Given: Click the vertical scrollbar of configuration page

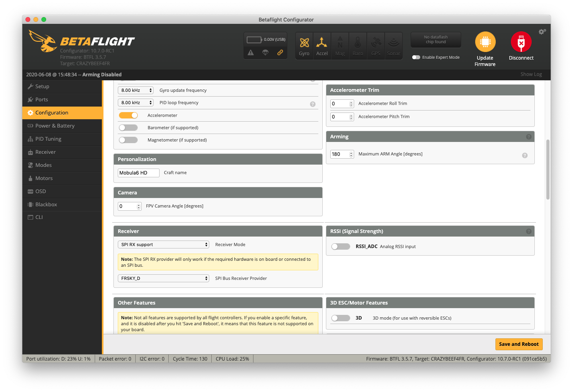Looking at the screenshot, I should [548, 169].
